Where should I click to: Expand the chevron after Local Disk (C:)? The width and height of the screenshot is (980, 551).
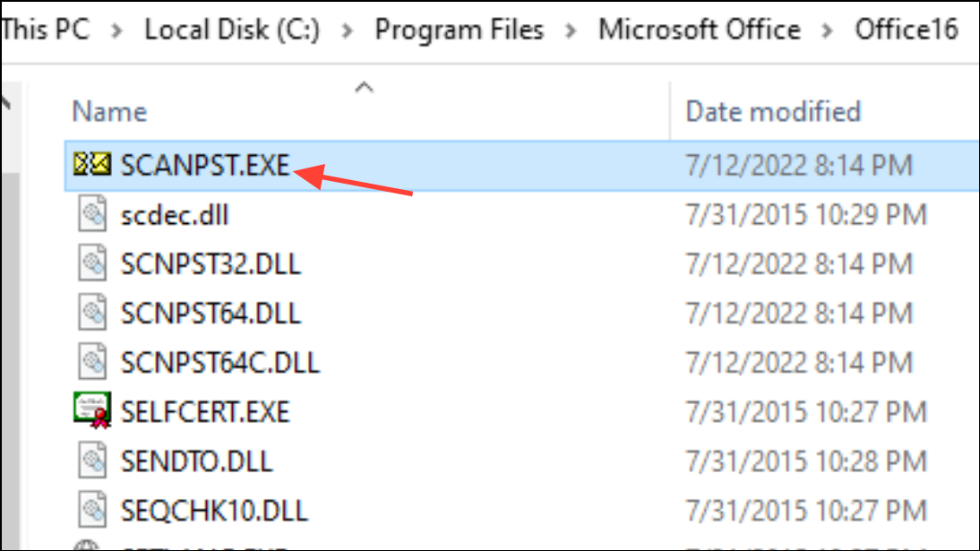(x=347, y=31)
